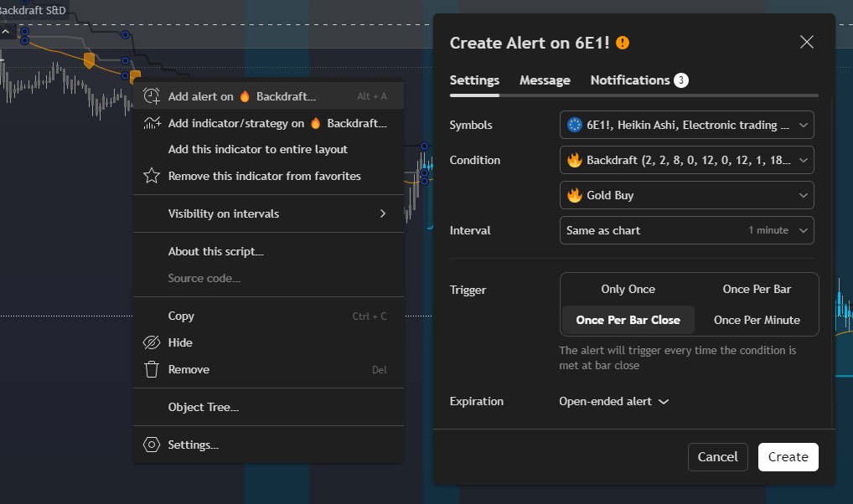Click the hexagon Settings icon in context menu
This screenshot has width=853, height=504.
(152, 445)
